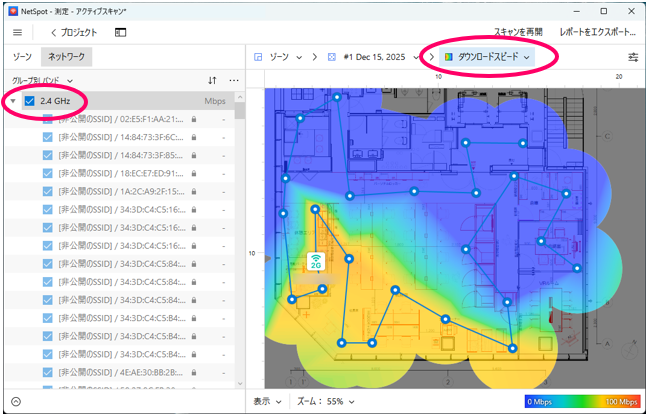Open the グループ別 バンド grouping dropdown
The width and height of the screenshot is (649, 417).
pos(42,79)
